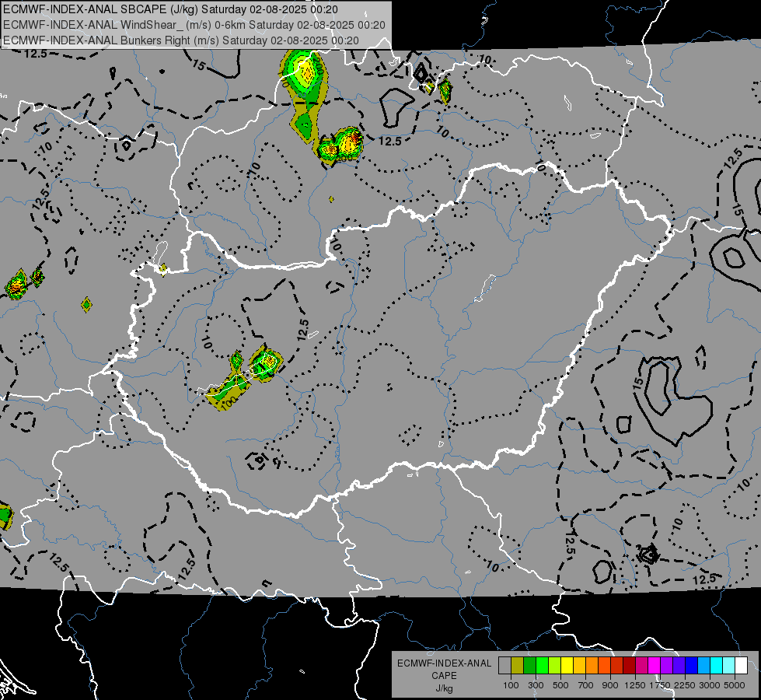Select the brick red legend swatch
This screenshot has width=761, height=700.
pyautogui.click(x=617, y=665)
